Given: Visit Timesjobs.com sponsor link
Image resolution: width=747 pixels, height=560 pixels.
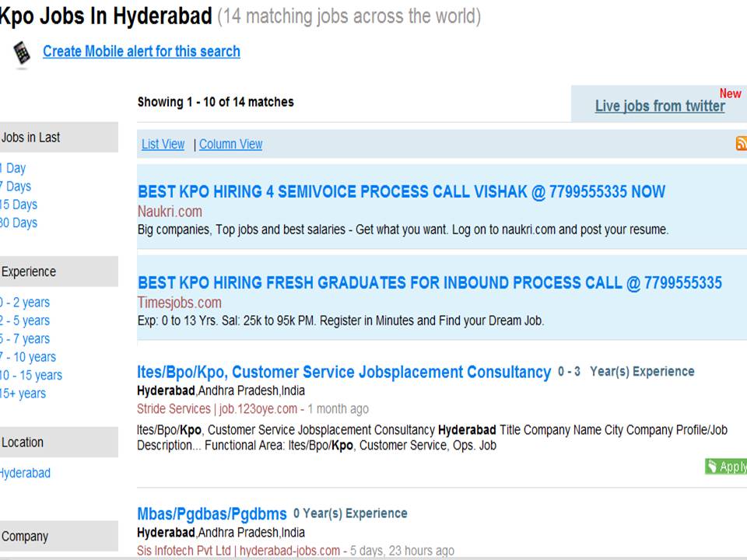Looking at the screenshot, I should pos(179,303).
